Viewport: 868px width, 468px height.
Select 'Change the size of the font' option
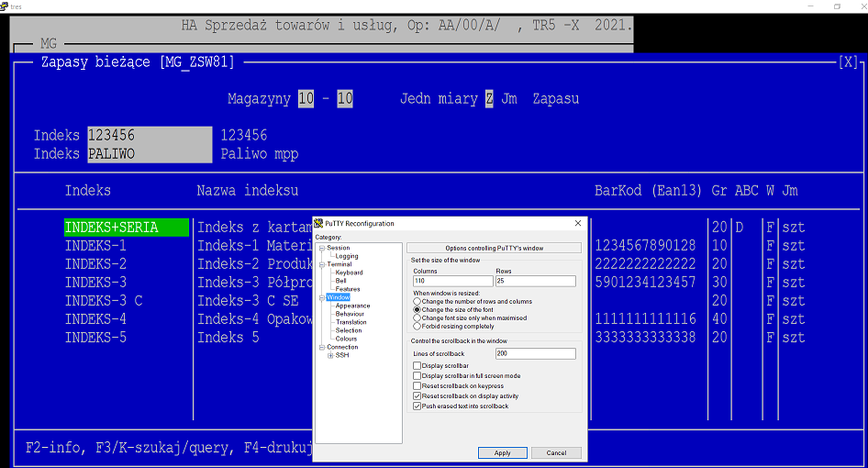453,309
